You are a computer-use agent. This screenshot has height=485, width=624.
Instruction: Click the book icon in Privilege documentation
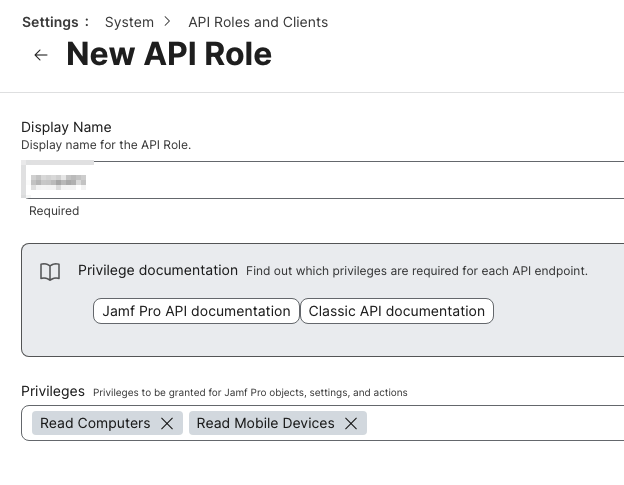tap(49, 272)
